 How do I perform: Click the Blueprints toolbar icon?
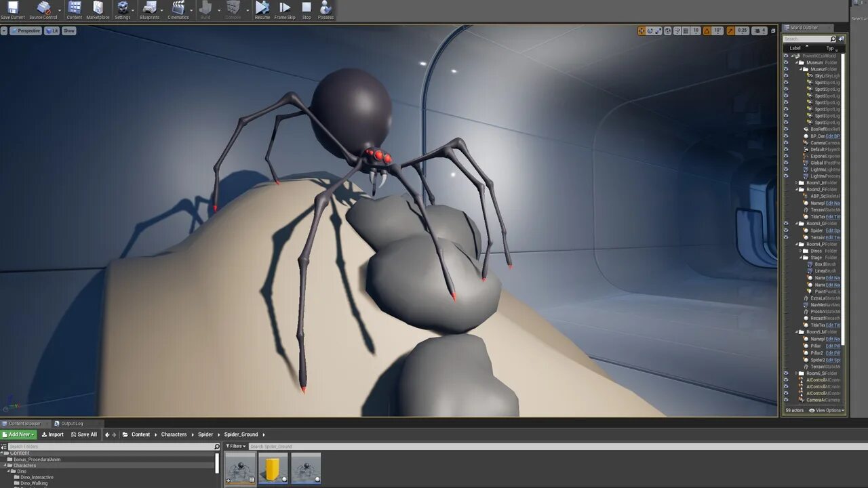point(149,10)
